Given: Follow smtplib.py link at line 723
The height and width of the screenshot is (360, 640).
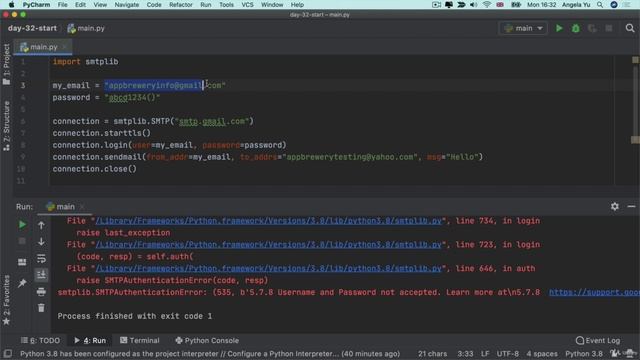Looking at the screenshot, I should click(x=269, y=244).
